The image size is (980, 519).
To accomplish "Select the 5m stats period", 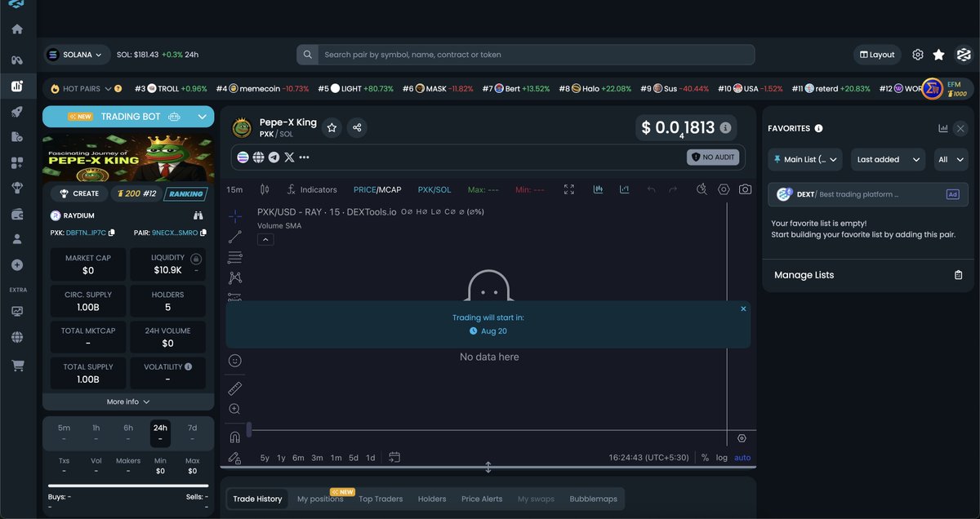I will click(64, 433).
